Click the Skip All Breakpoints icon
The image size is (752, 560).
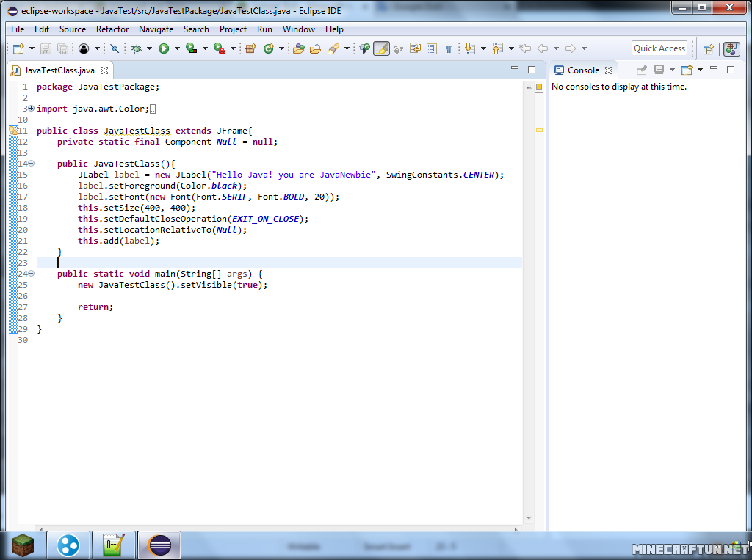[114, 48]
